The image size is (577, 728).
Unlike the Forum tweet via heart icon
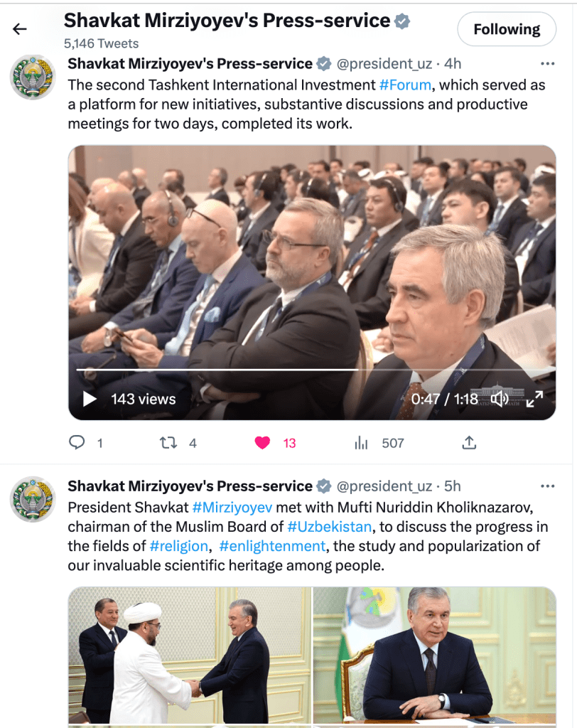[262, 443]
